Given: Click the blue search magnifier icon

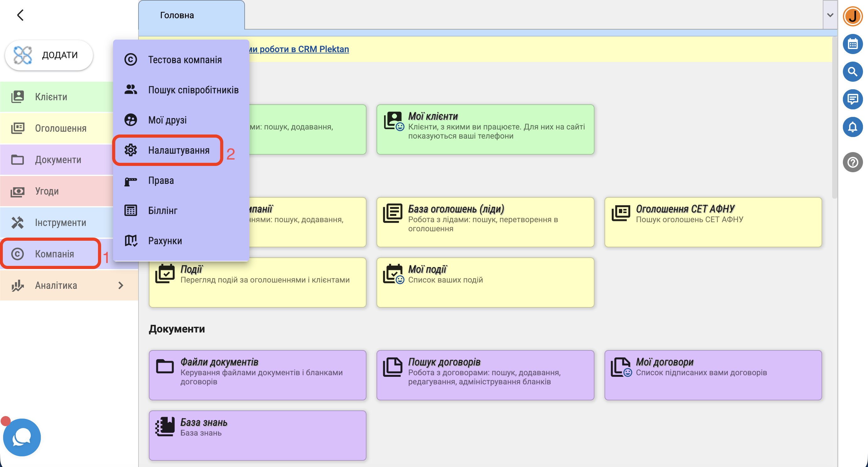Looking at the screenshot, I should click(x=853, y=72).
